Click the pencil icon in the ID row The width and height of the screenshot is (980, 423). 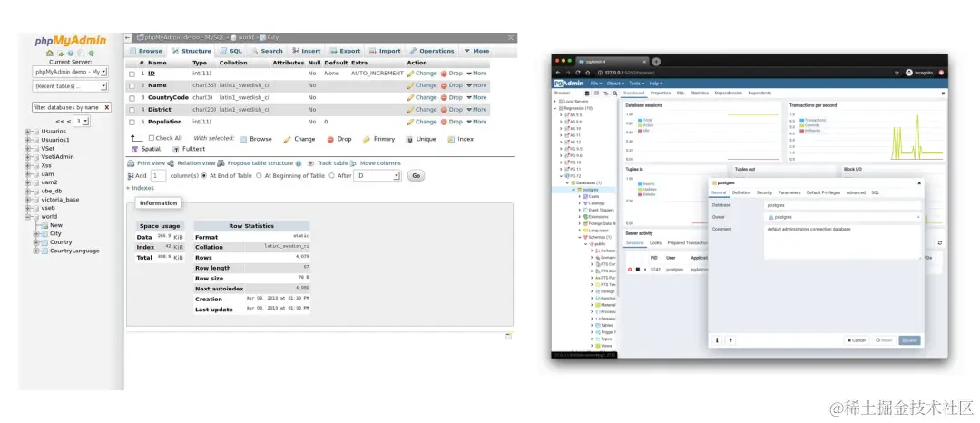coord(411,74)
